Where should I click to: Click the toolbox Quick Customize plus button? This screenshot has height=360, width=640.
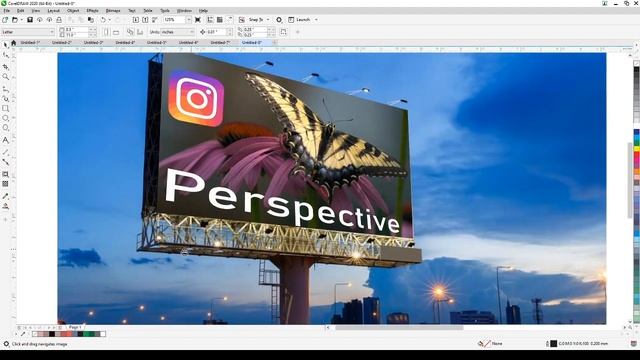5,220
